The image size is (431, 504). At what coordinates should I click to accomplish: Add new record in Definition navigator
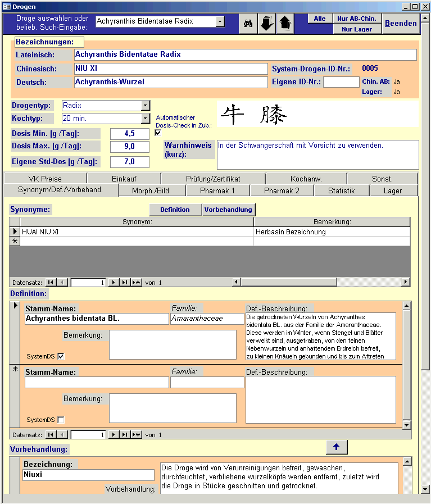point(136,435)
